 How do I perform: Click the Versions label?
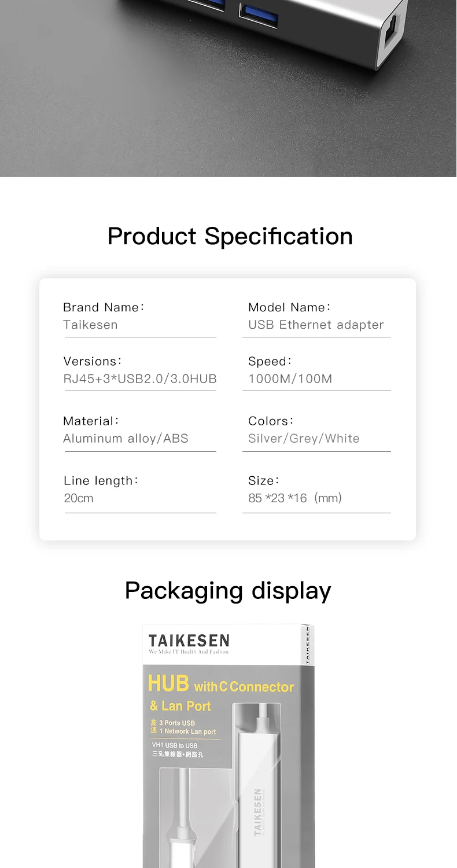coord(92,361)
